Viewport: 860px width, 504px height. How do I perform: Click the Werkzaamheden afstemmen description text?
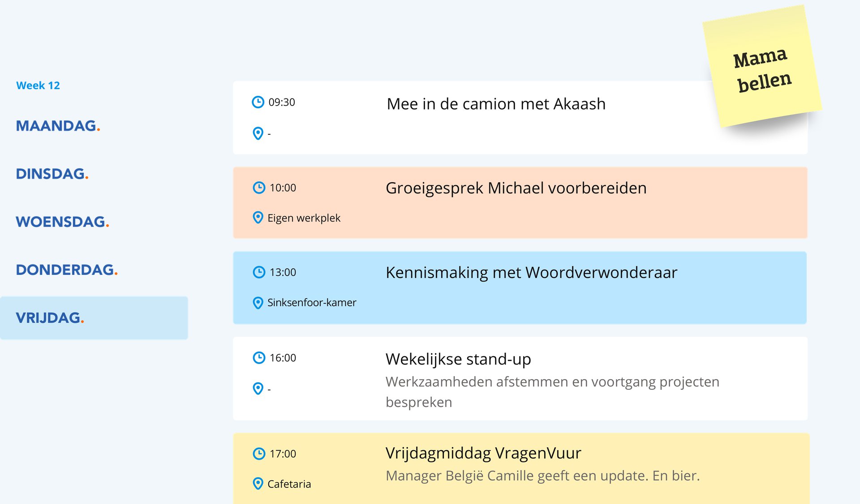coord(552,392)
